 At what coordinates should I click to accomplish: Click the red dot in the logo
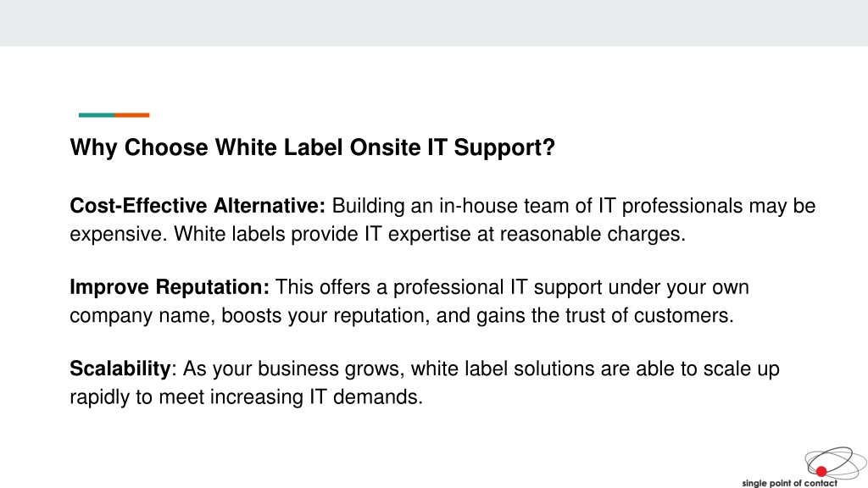pyautogui.click(x=821, y=471)
